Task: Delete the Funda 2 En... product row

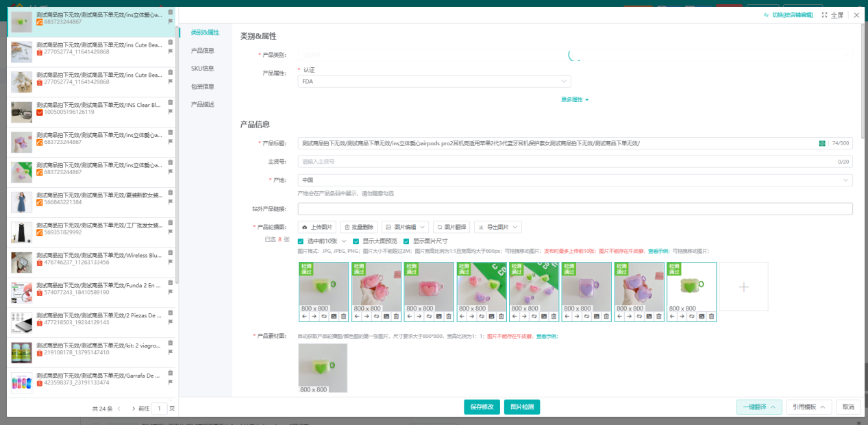Action: [x=171, y=284]
